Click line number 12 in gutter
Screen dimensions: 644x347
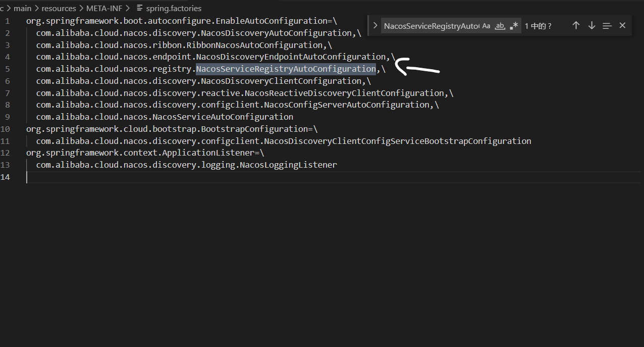pyautogui.click(x=5, y=153)
